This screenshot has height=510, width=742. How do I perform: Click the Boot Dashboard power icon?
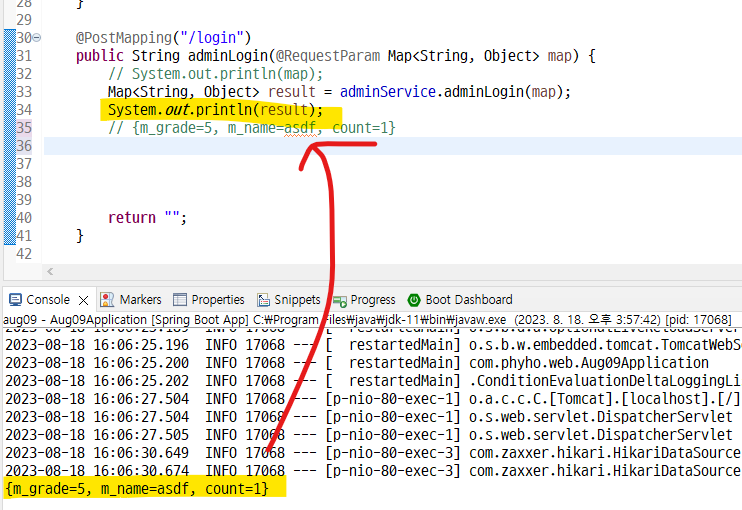tap(414, 300)
